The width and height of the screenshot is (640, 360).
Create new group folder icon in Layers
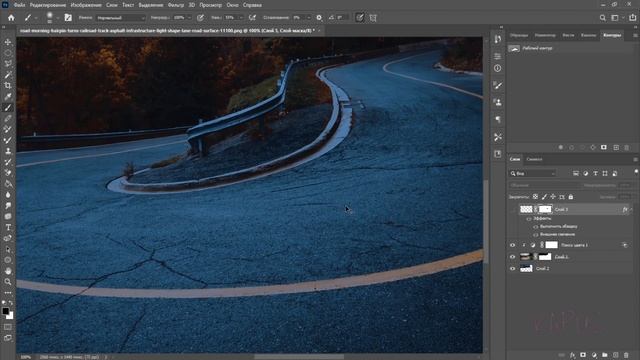click(604, 355)
